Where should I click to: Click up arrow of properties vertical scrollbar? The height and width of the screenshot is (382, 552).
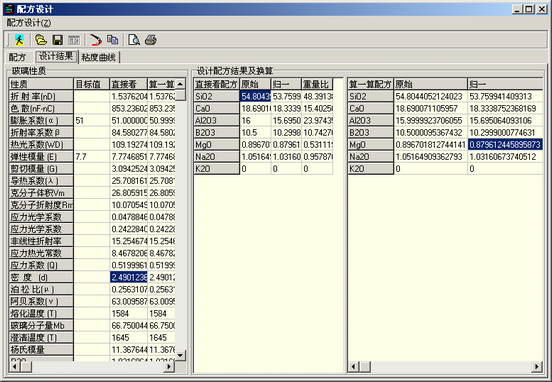click(x=180, y=84)
